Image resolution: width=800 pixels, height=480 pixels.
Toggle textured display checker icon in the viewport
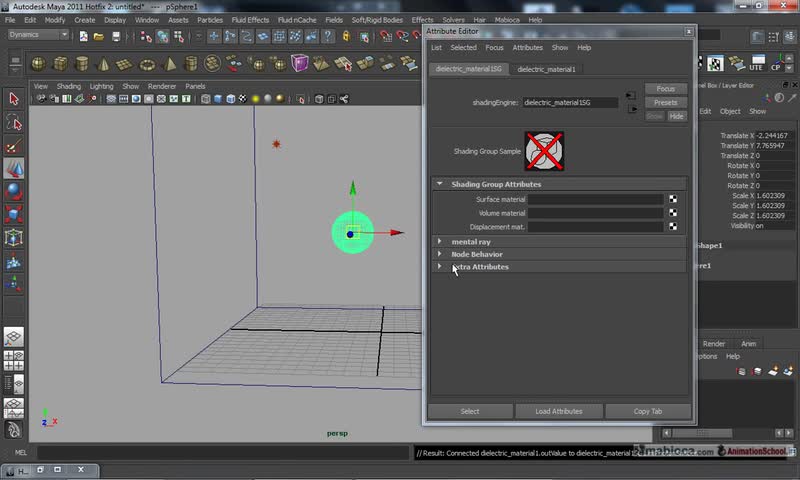click(x=243, y=99)
